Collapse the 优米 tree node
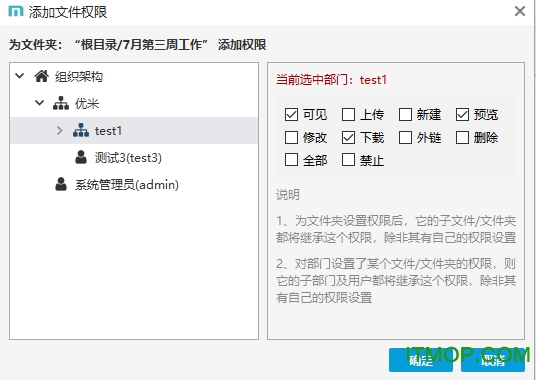 point(39,103)
